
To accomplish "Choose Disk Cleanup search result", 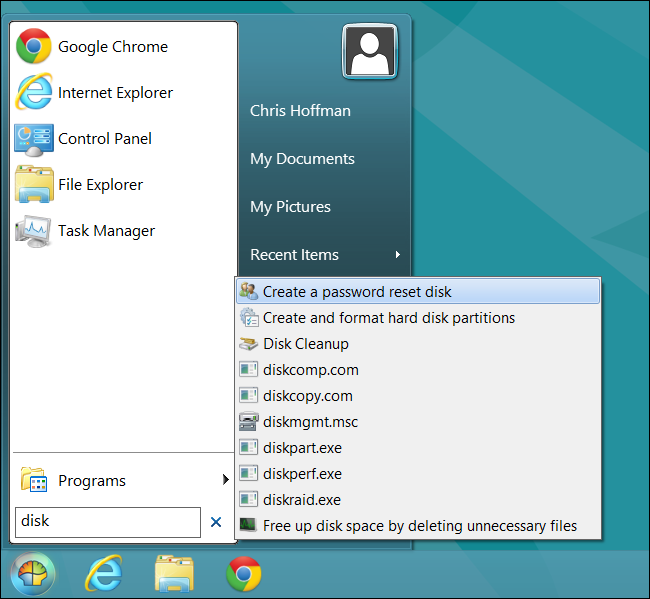I will pos(418,344).
